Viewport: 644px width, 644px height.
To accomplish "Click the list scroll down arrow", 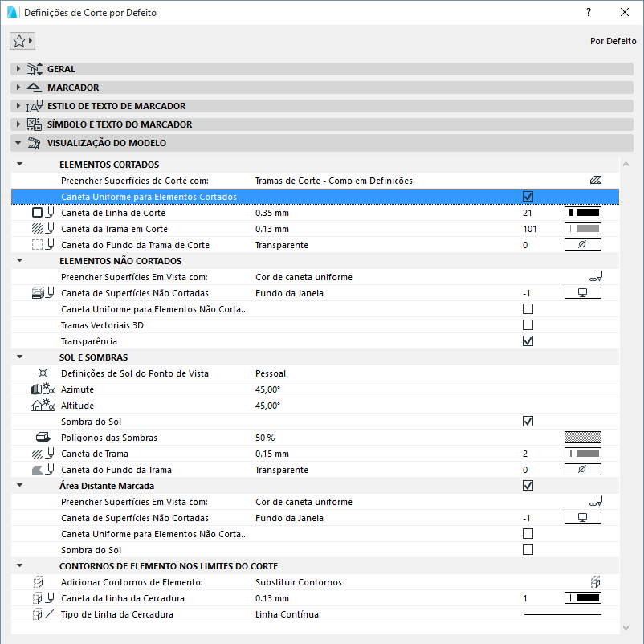I will pos(626,628).
